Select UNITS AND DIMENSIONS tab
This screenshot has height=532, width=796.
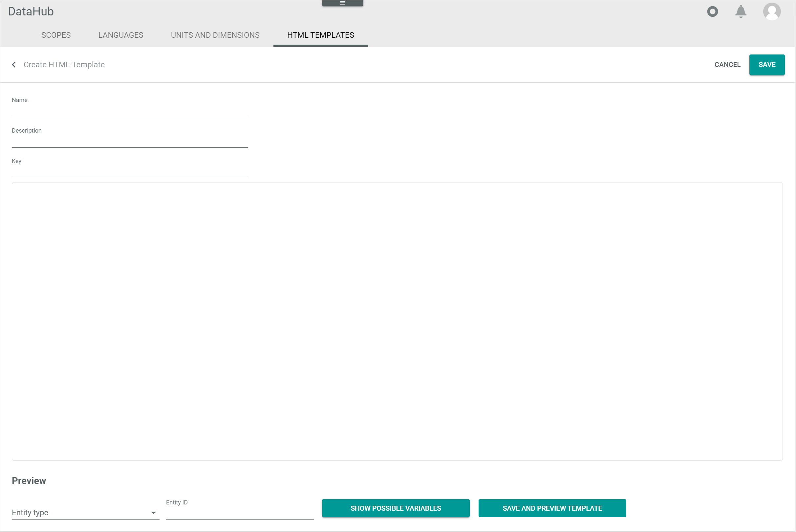[215, 35]
